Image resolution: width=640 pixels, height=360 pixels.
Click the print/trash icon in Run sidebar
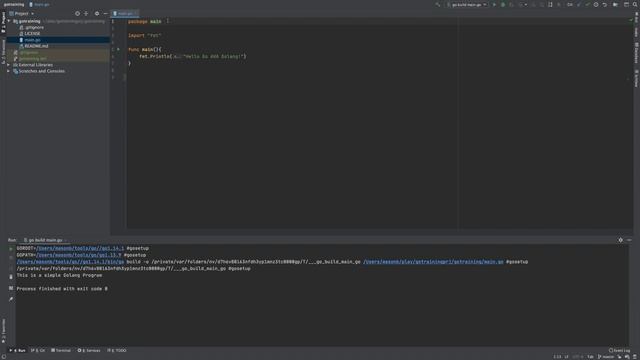pyautogui.click(x=11, y=277)
